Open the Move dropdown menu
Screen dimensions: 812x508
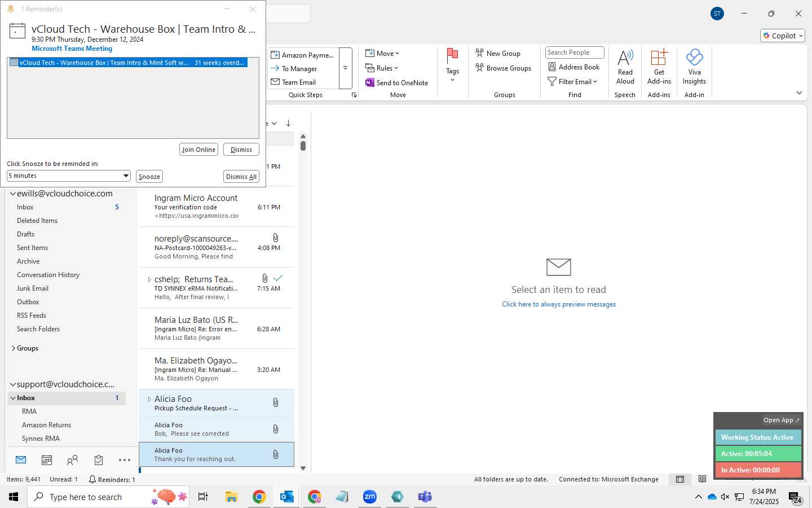pos(382,53)
